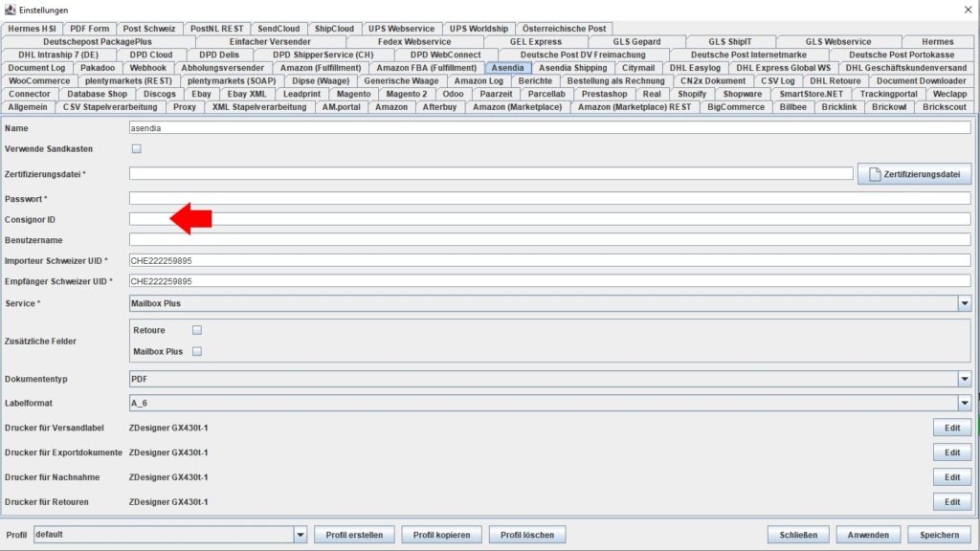Open the DHL Retoure tab
Screen dimensions: 980x551
tap(835, 80)
